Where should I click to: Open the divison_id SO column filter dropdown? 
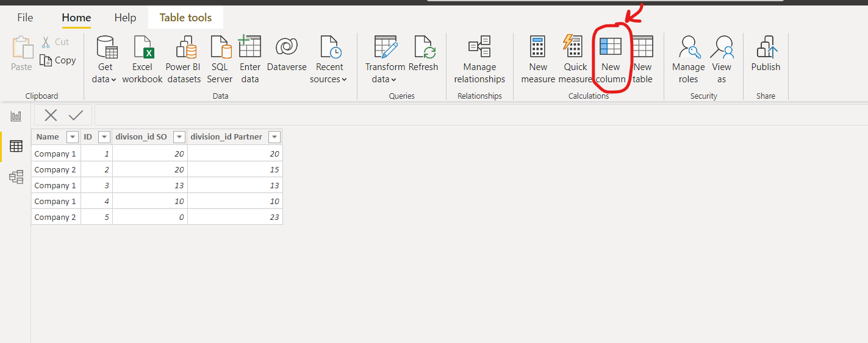tap(179, 137)
